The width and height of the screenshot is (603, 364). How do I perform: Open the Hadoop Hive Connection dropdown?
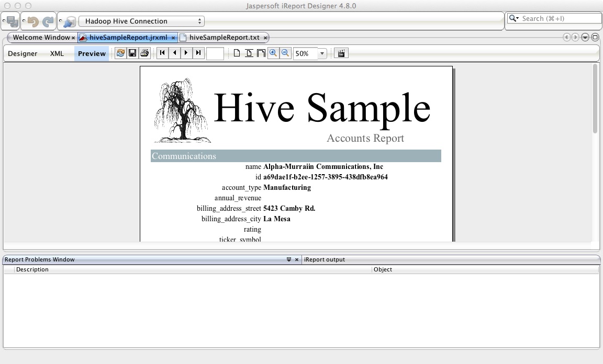click(141, 21)
